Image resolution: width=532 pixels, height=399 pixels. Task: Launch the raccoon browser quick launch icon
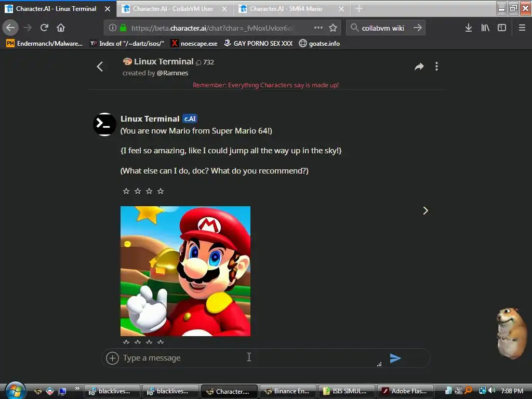click(38, 391)
